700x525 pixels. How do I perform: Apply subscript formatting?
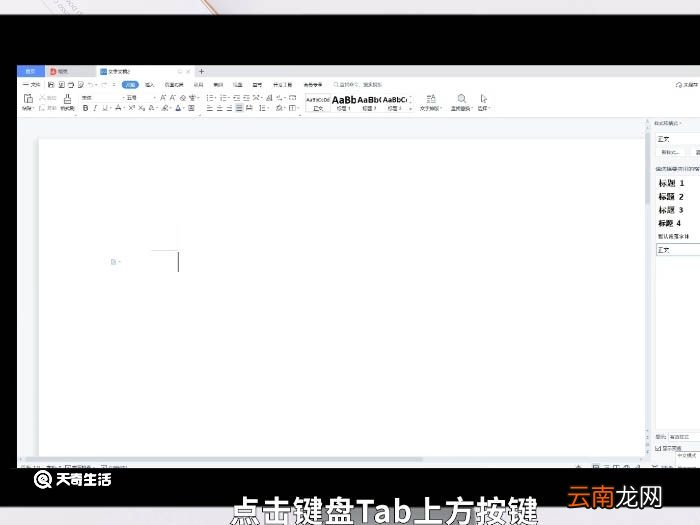point(141,108)
